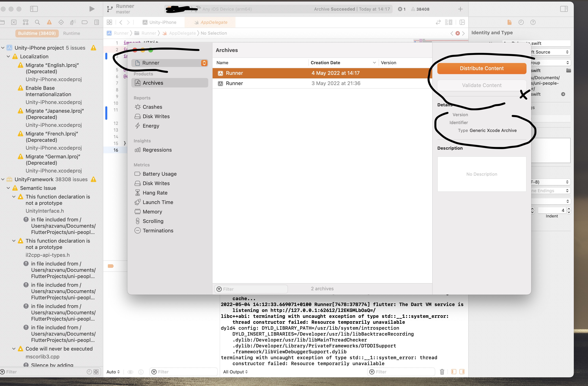Go forward with editor history arrow
The height and width of the screenshot is (386, 588).
pyautogui.click(x=128, y=22)
